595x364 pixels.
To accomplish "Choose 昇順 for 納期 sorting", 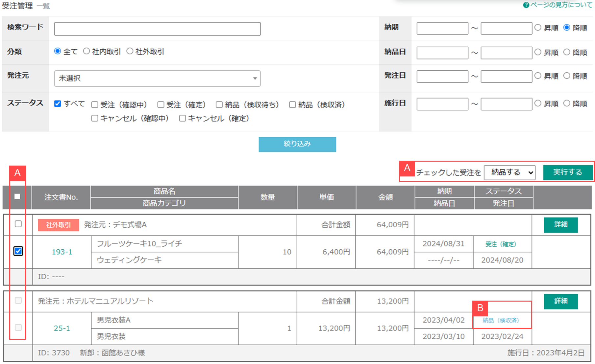I will point(538,28).
